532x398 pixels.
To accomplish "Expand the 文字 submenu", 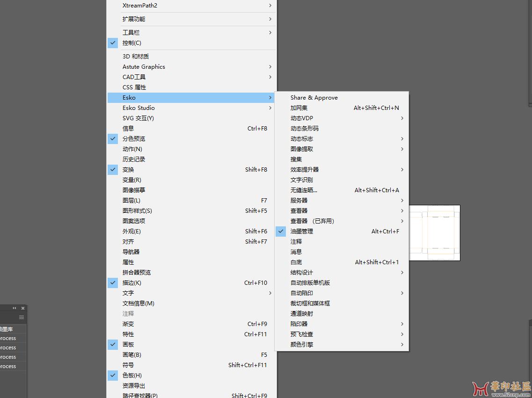I will point(192,293).
